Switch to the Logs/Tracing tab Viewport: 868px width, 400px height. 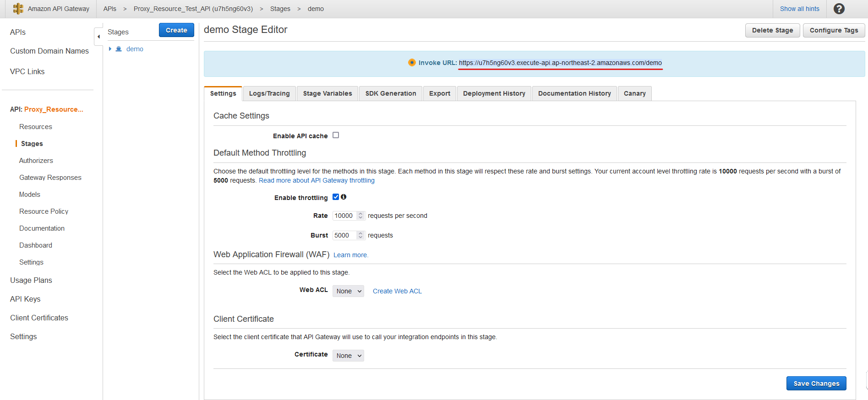click(269, 93)
